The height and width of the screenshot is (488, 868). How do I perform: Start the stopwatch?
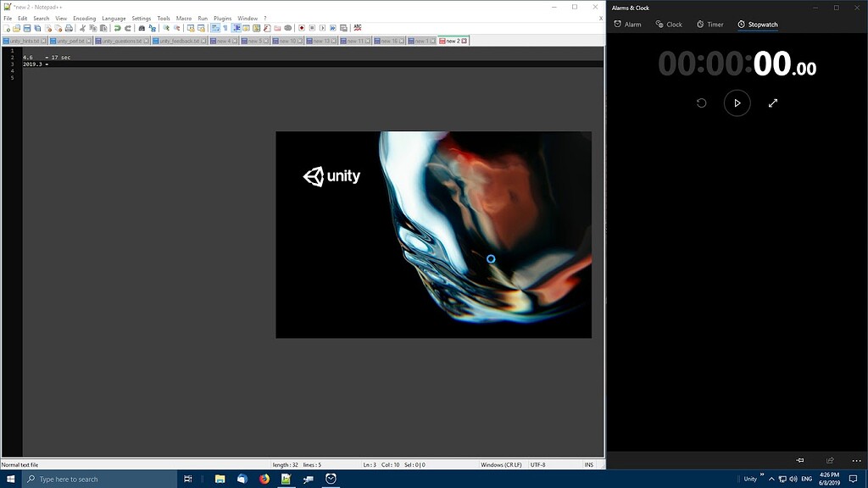737,103
